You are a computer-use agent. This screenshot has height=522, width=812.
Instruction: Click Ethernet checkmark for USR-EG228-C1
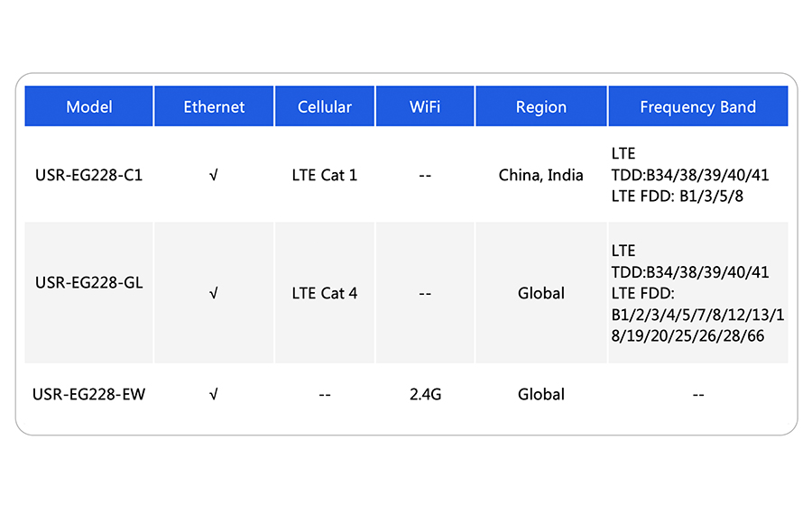point(214,176)
